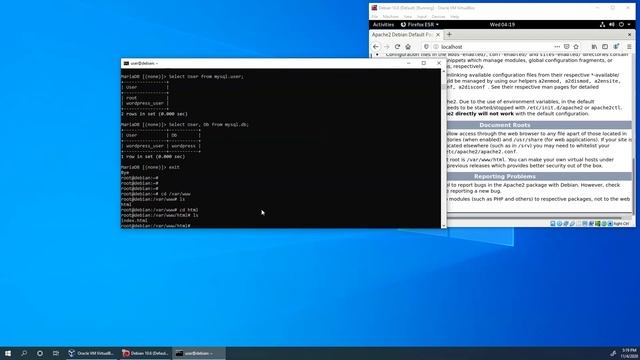Open the Windows Start menu

(8, 353)
